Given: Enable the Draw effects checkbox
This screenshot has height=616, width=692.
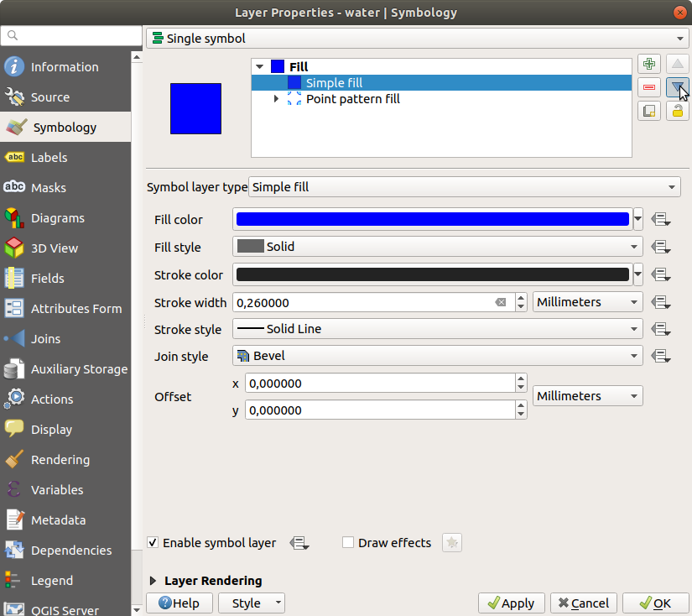Looking at the screenshot, I should point(348,543).
